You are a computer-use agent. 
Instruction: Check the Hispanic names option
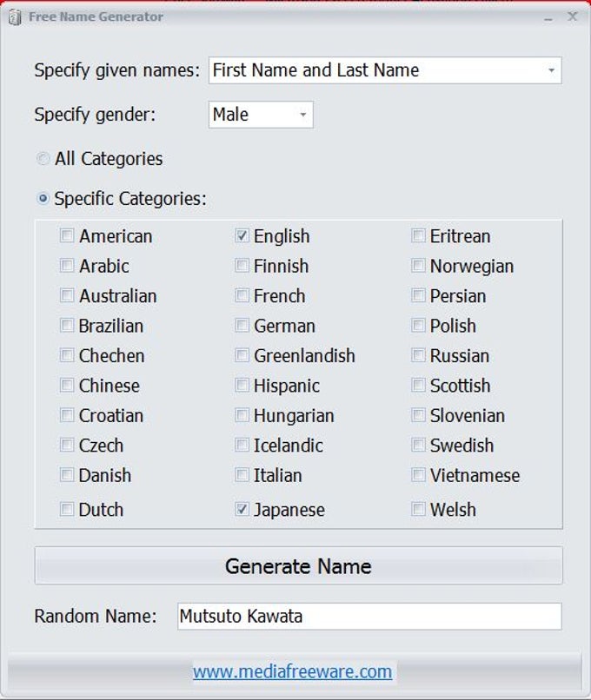pyautogui.click(x=242, y=386)
